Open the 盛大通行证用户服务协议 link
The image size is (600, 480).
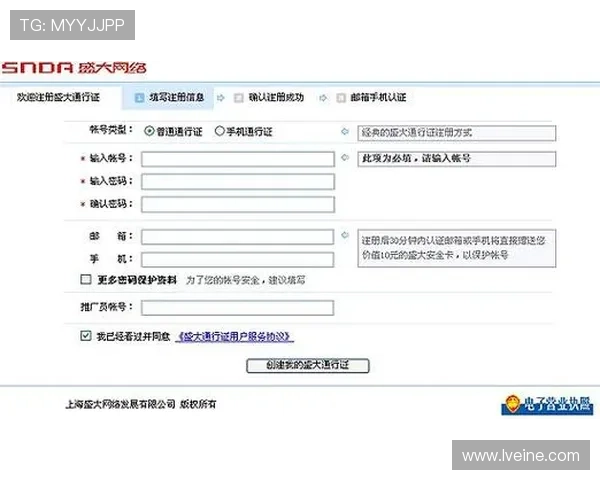[235, 336]
